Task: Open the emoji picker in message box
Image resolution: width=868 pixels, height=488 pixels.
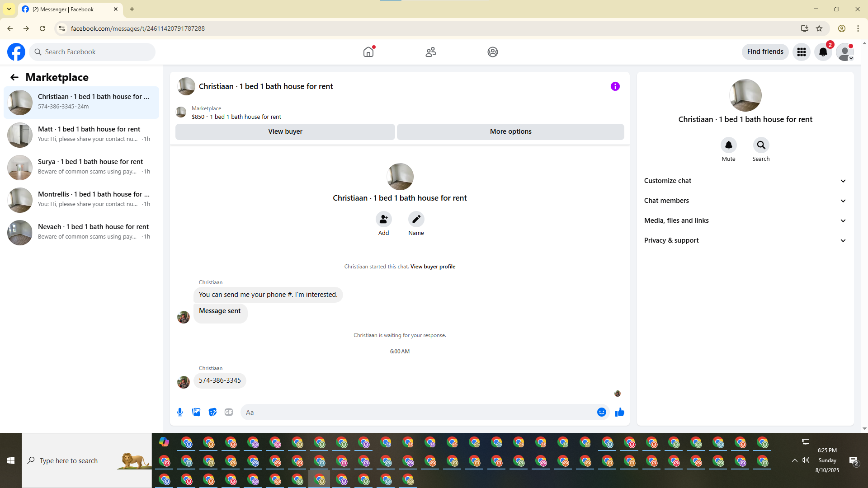Action: (x=601, y=412)
